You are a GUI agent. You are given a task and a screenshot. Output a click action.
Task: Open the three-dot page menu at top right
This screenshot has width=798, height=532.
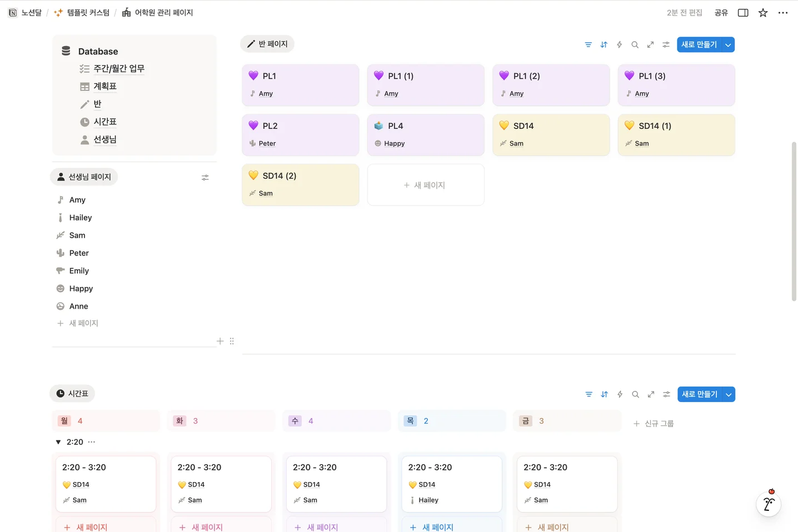783,13
